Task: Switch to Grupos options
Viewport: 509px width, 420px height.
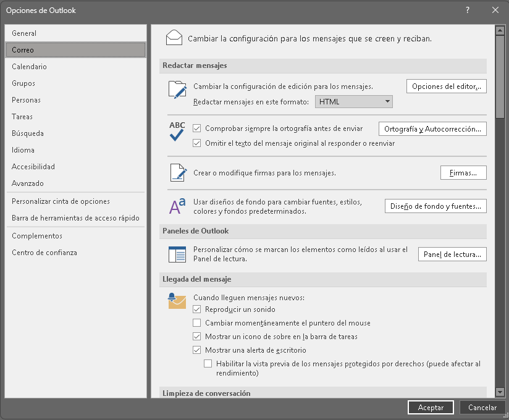Action: pos(75,83)
